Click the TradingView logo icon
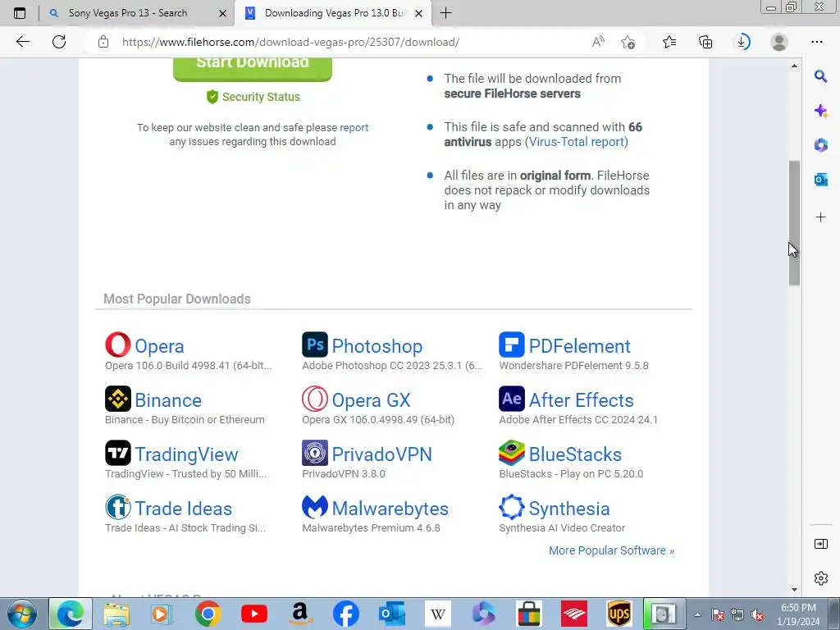The height and width of the screenshot is (630, 840). coord(118,453)
